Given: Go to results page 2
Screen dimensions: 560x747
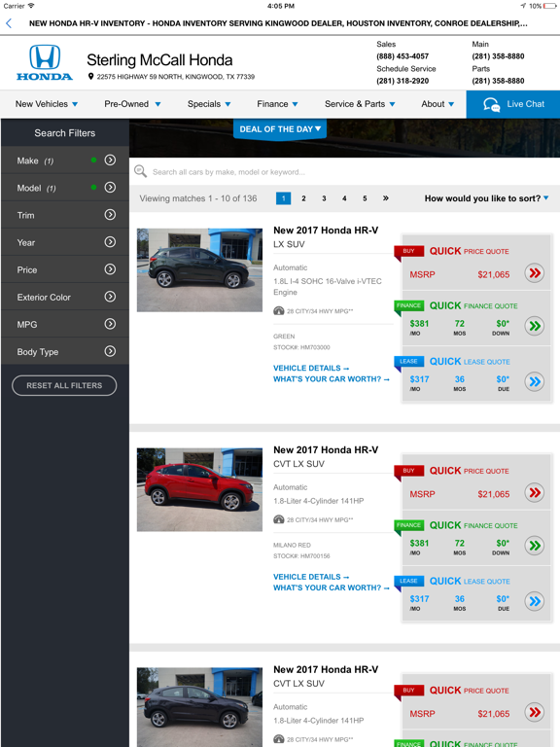Looking at the screenshot, I should [x=303, y=198].
